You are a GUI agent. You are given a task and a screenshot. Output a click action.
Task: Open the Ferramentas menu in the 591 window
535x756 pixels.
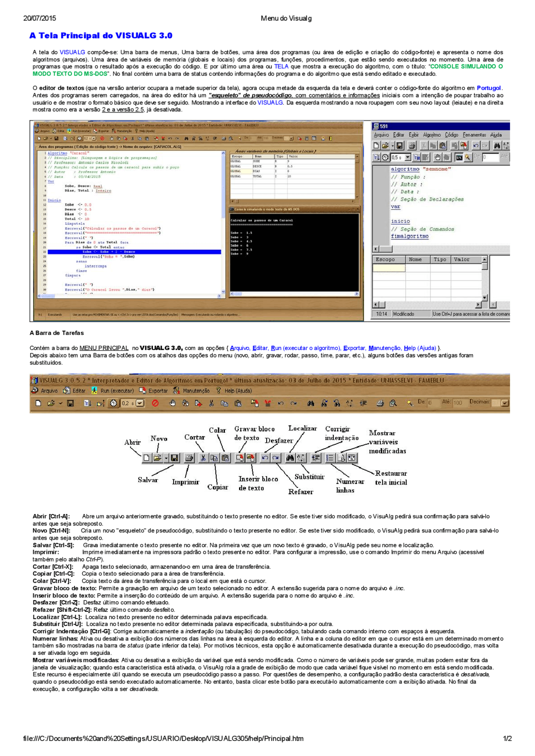click(474, 135)
